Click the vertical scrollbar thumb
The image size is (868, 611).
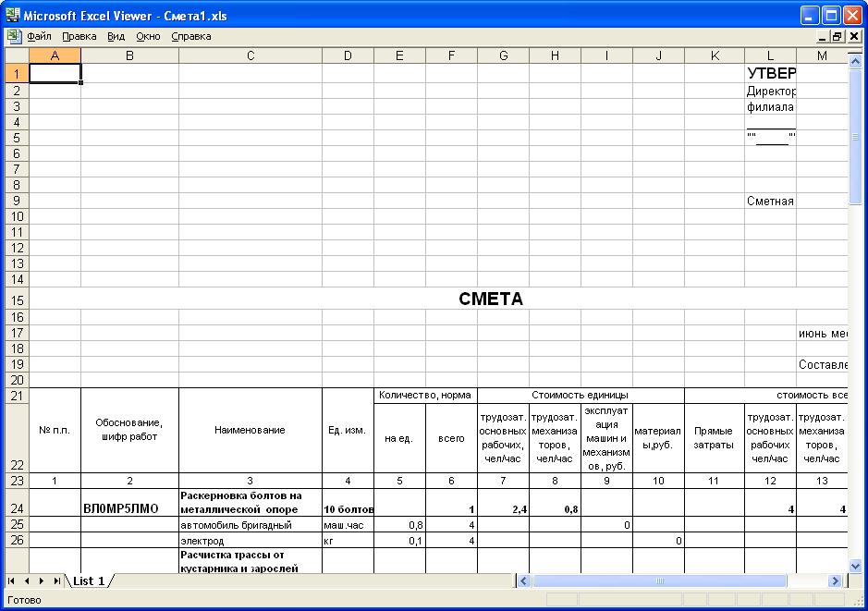[x=855, y=136]
